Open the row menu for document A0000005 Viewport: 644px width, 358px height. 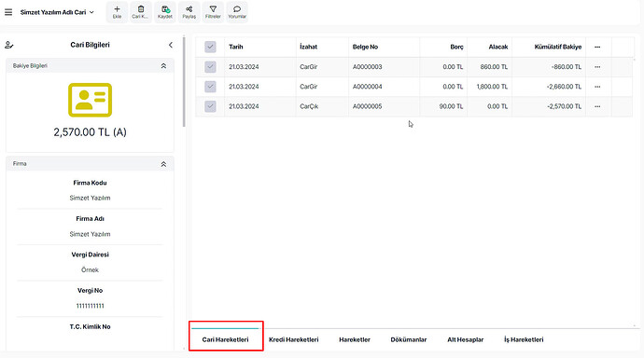[597, 106]
